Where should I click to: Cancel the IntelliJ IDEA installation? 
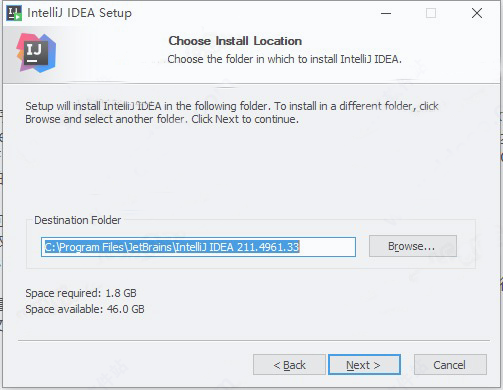[x=450, y=365]
